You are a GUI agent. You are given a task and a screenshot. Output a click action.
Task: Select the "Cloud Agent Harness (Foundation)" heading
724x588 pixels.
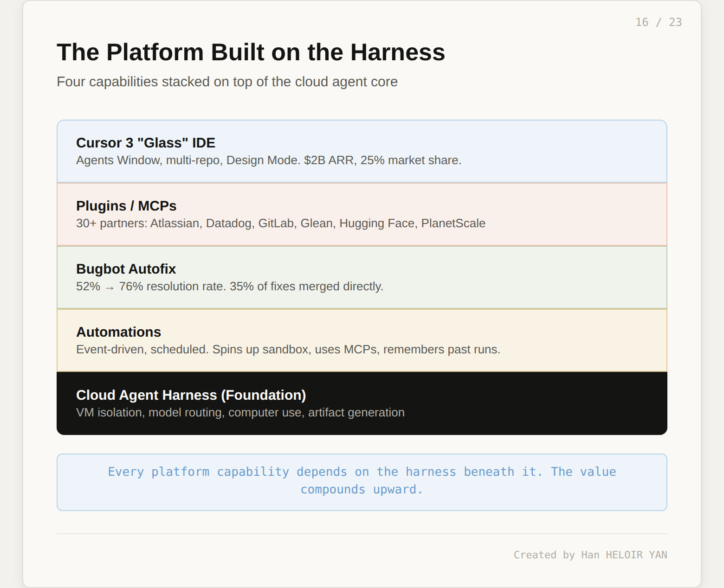point(191,395)
